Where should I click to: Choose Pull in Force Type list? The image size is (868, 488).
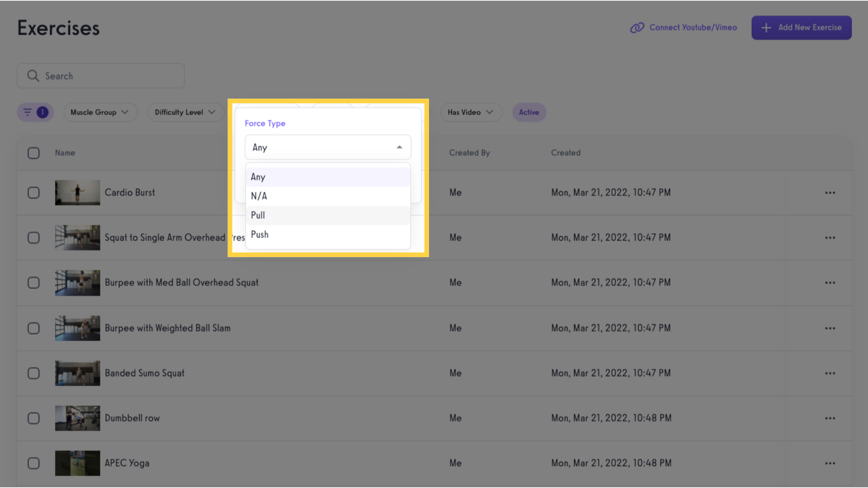(x=328, y=216)
